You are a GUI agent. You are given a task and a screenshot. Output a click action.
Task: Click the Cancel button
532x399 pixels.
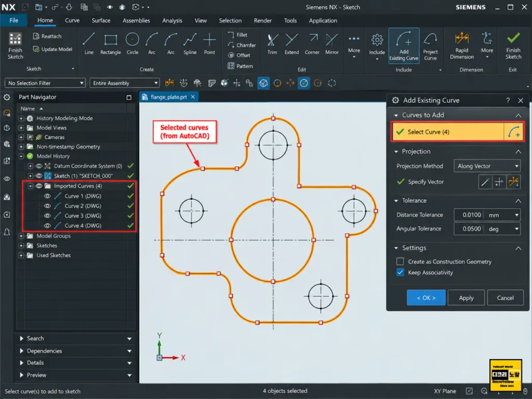(505, 298)
